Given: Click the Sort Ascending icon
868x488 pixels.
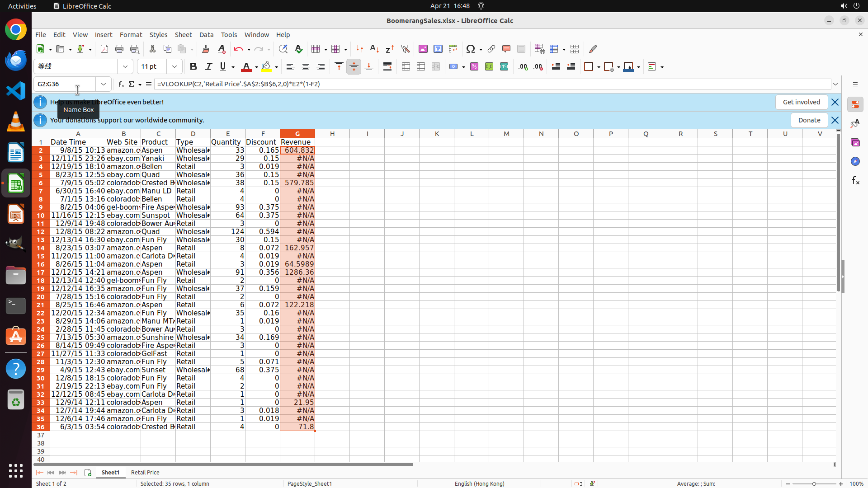Looking at the screenshot, I should click(x=374, y=49).
